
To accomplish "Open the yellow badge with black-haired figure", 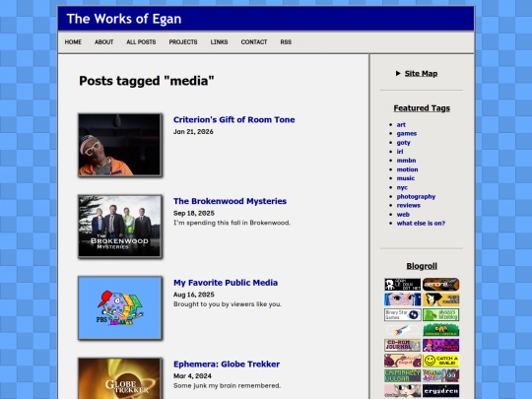I will pyautogui.click(x=440, y=299).
